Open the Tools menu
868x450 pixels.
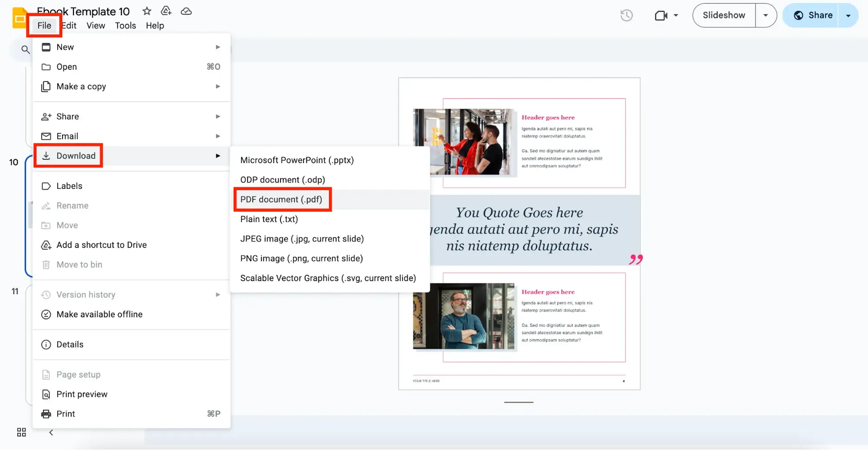[x=125, y=26]
